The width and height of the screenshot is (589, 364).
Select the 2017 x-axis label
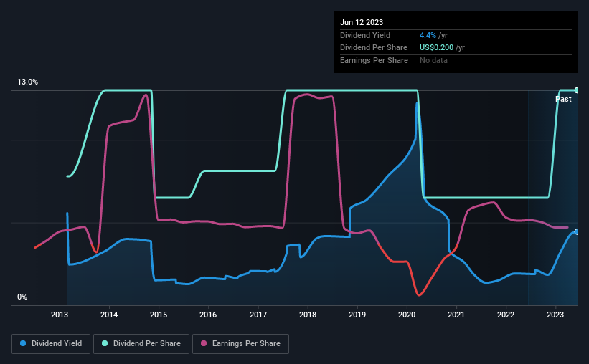click(258, 315)
